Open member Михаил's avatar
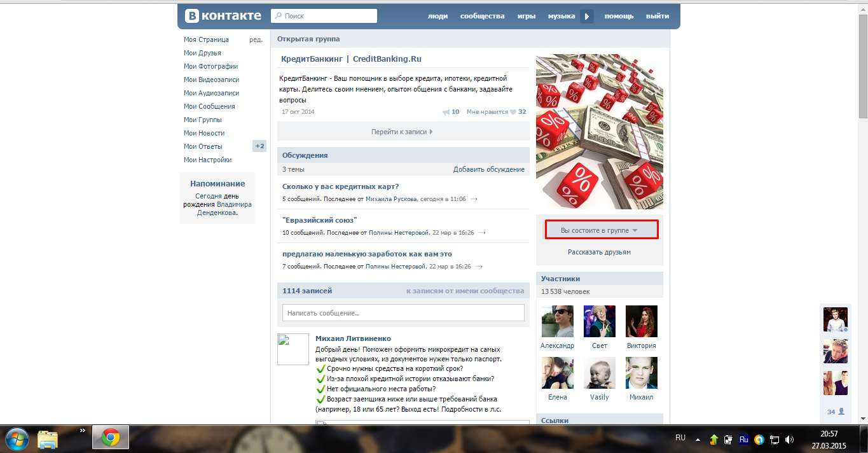The width and height of the screenshot is (868, 453). 641,373
